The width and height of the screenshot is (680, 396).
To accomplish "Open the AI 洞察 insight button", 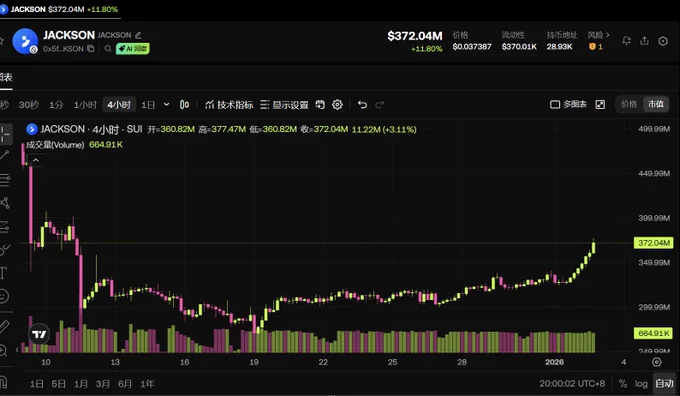I will [133, 49].
